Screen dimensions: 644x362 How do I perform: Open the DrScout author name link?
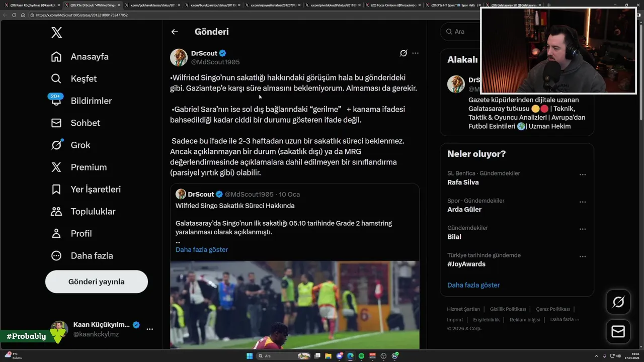point(204,53)
